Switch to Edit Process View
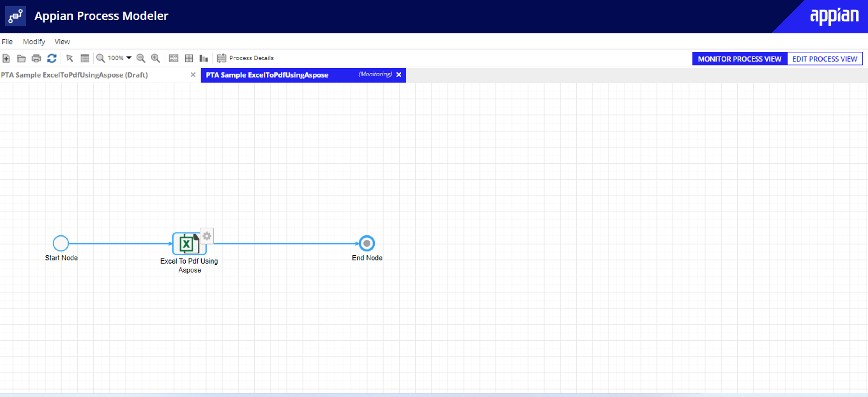This screenshot has width=868, height=397. click(825, 59)
